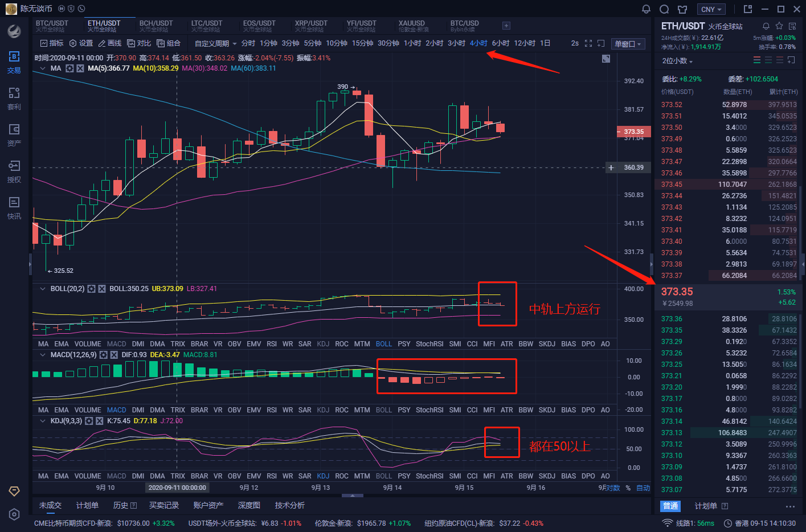The width and height of the screenshot is (806, 532).
Task: Show both bids and asks order book layout
Action: (757, 60)
